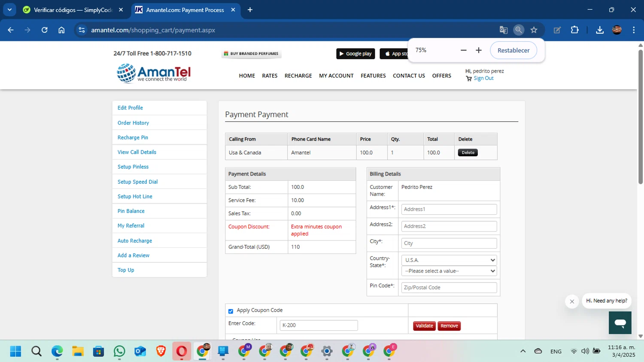
Task: Open the live chat widget
Action: [x=620, y=322]
